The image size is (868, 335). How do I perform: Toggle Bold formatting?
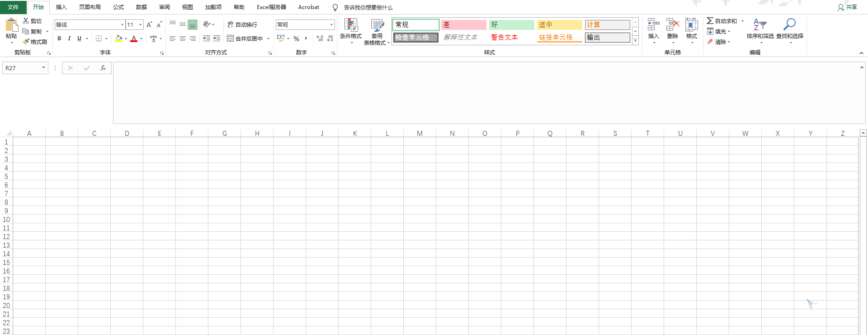coord(59,38)
